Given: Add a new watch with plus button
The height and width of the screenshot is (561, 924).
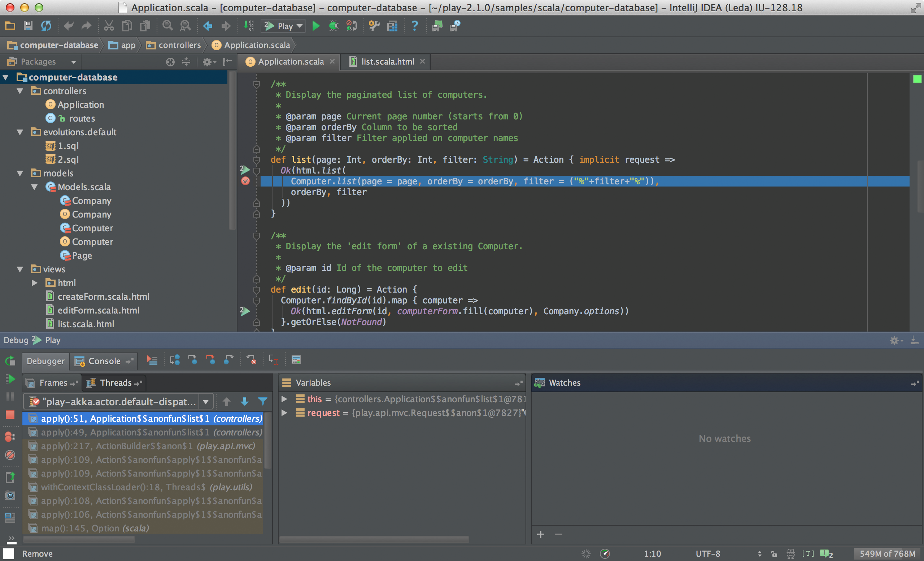Looking at the screenshot, I should point(540,534).
